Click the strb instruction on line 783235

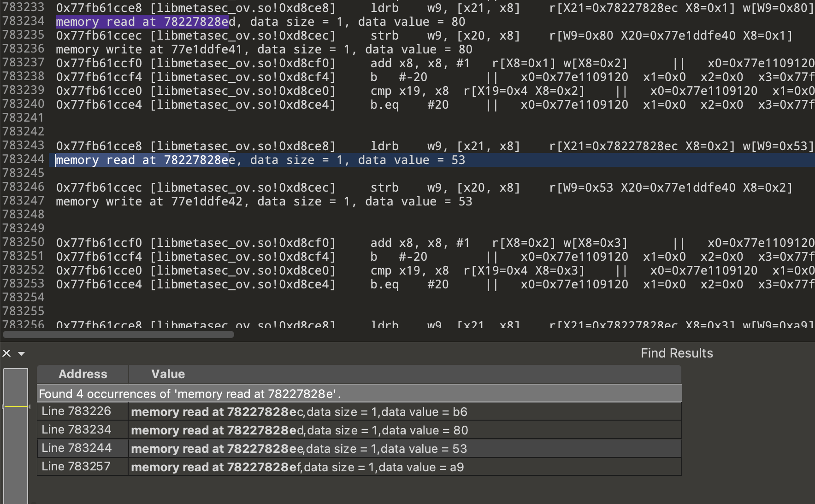coord(384,35)
